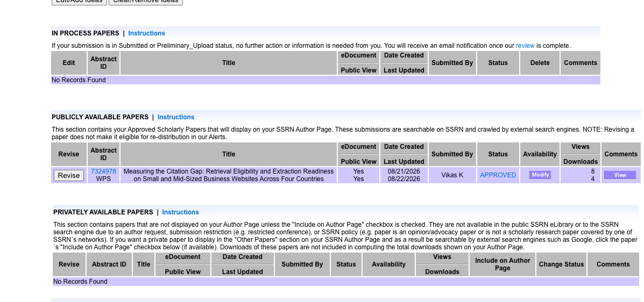This screenshot has height=302, width=644.
Task: Click the 'IN PROCESS PAPERS' heading
Action: (x=86, y=33)
